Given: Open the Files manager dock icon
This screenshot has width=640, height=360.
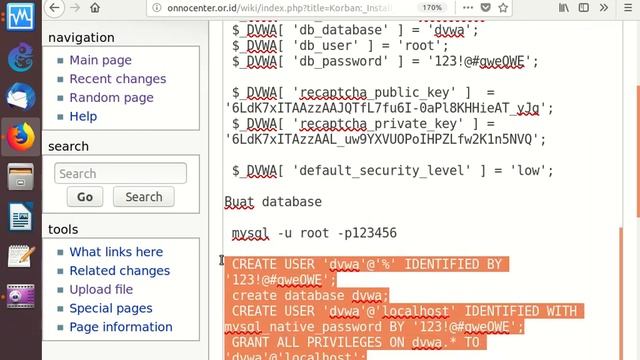Looking at the screenshot, I should point(20,176).
